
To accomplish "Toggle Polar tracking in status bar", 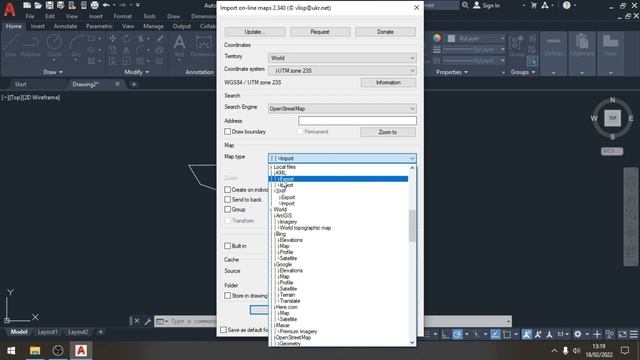I will (457, 334).
